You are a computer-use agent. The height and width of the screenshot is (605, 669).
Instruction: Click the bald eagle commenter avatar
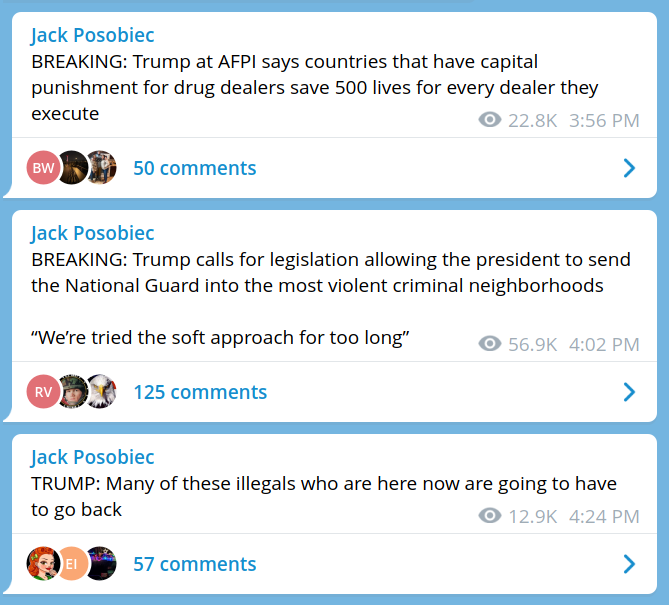100,392
